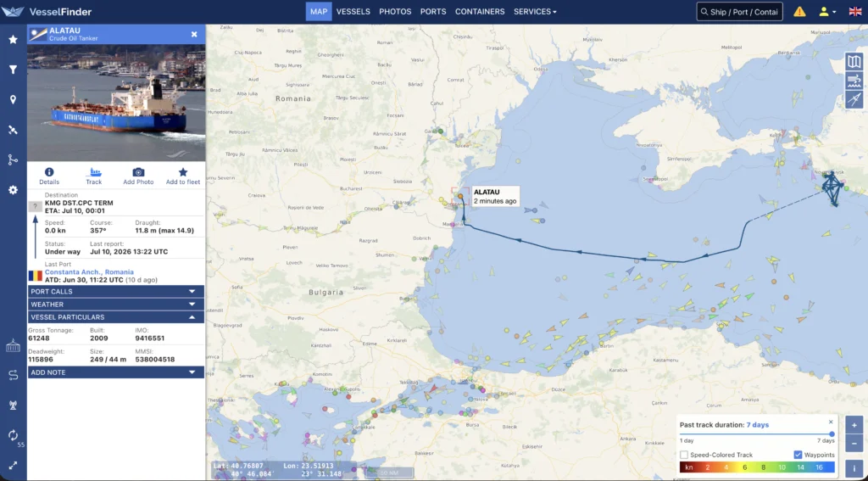
Task: Click the Gross Tonnage value 61248
Action: 39,338
